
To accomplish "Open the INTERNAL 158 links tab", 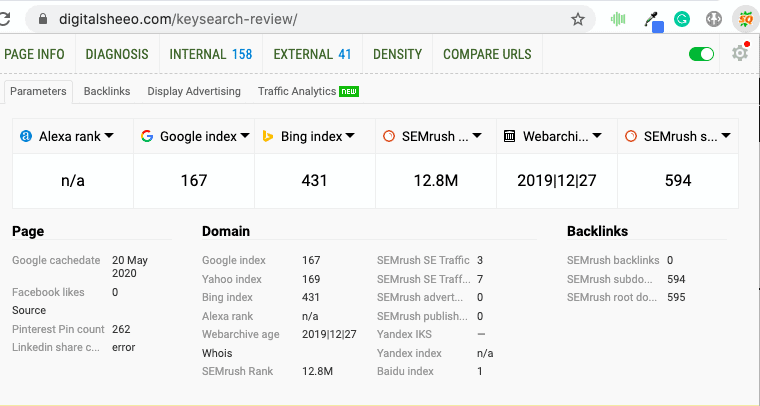I will click(x=211, y=54).
